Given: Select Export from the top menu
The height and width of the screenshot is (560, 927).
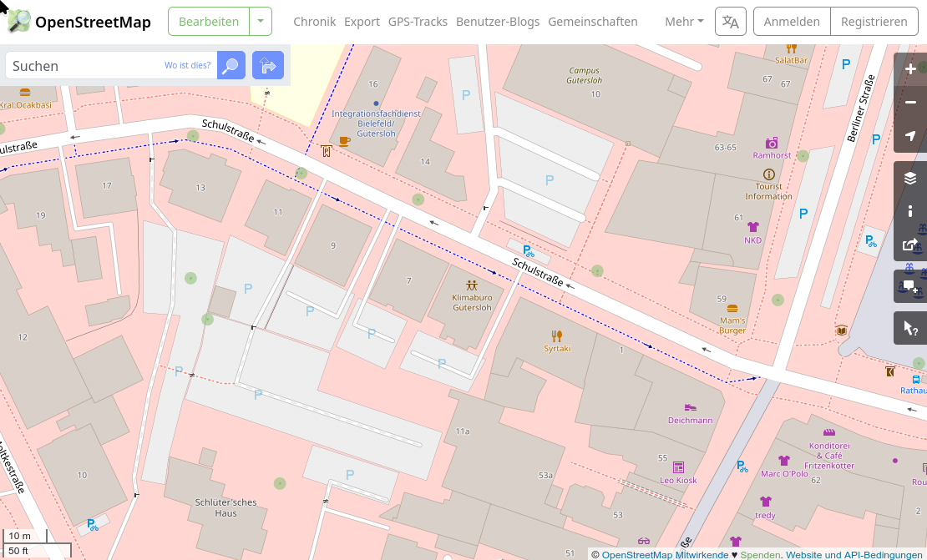Looking at the screenshot, I should 362,22.
